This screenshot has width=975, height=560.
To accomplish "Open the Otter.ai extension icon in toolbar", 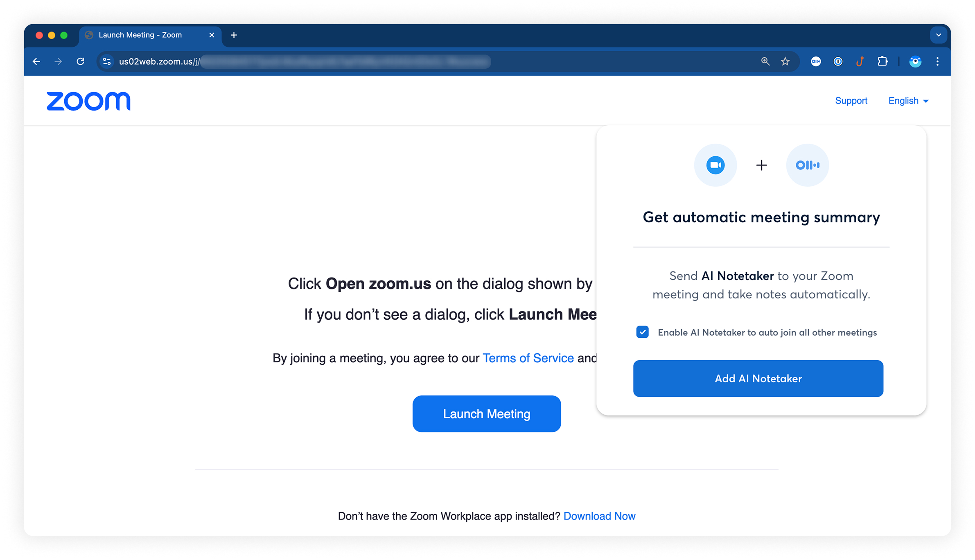I will tap(816, 61).
